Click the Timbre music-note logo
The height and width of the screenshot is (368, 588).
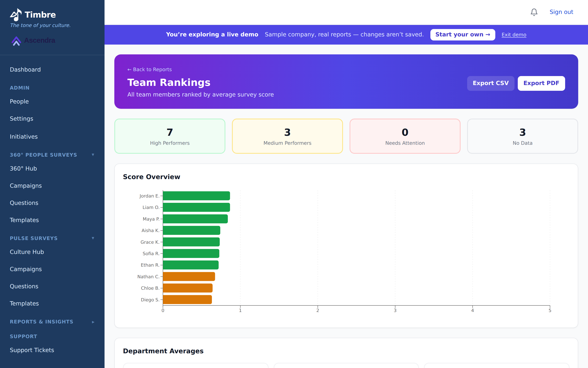coord(16,15)
